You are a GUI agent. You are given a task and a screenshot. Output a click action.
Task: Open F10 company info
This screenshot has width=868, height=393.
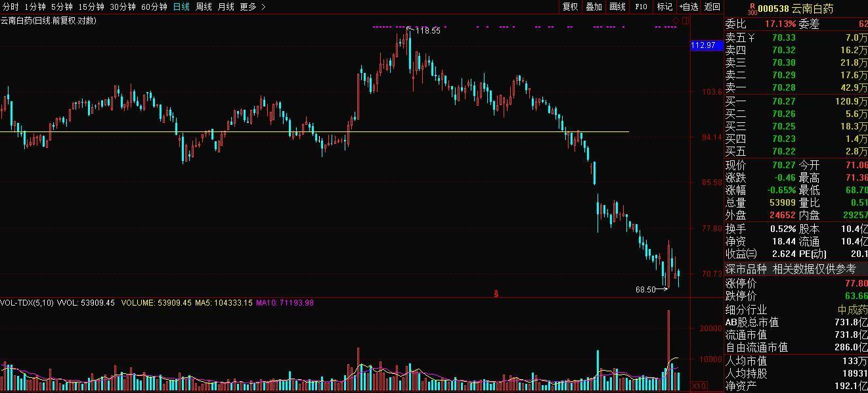point(641,7)
